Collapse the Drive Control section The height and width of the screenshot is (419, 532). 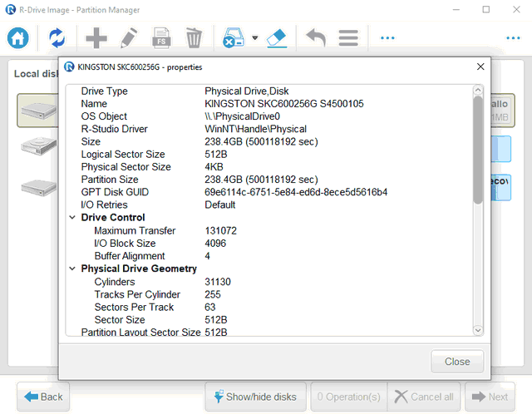click(72, 218)
